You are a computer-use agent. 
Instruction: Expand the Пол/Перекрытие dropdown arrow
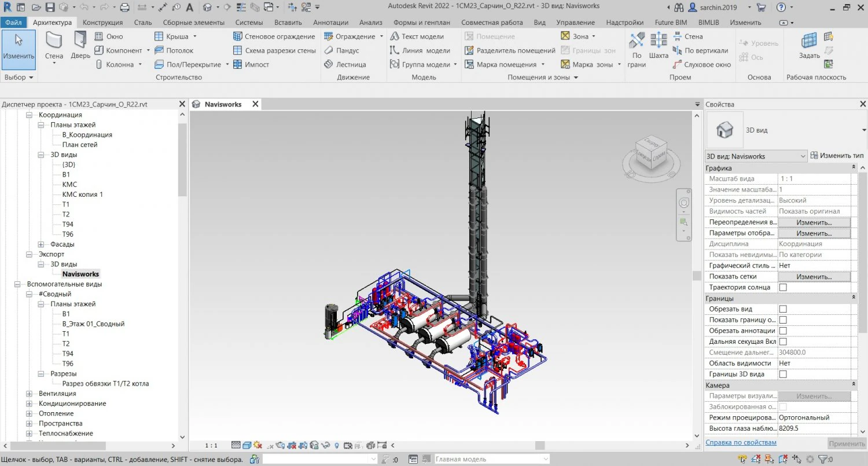point(227,65)
